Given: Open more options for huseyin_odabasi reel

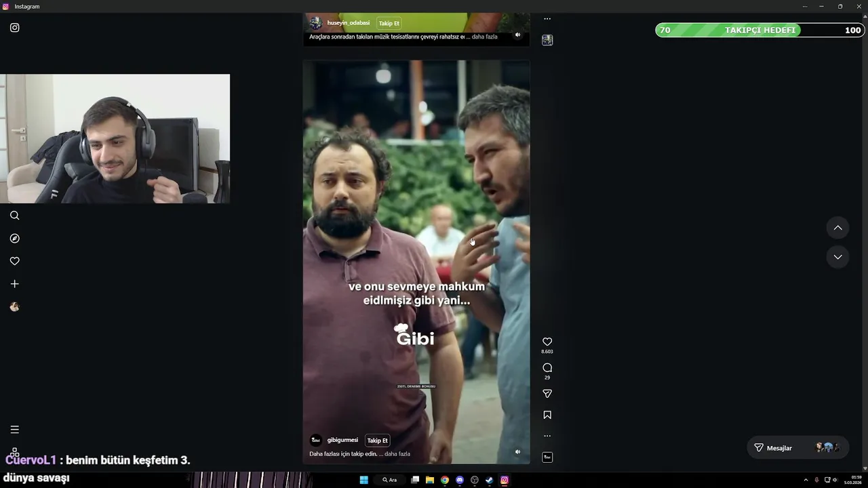Looking at the screenshot, I should [x=547, y=19].
